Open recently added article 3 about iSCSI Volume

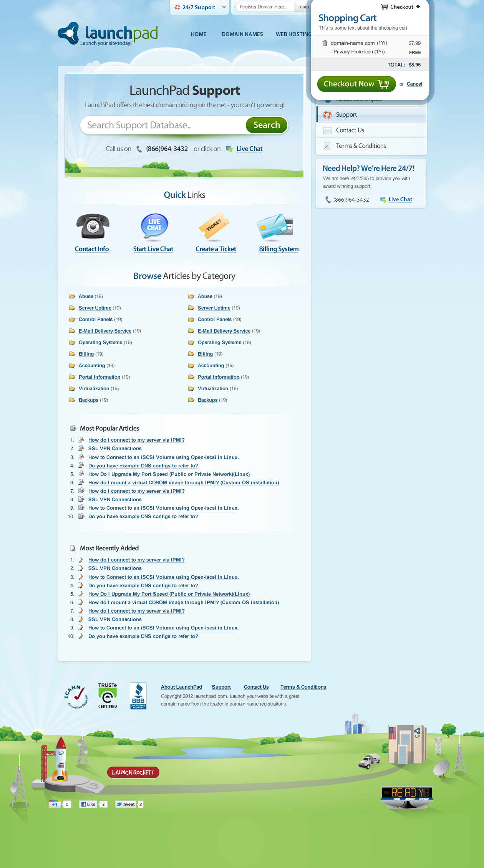(163, 577)
